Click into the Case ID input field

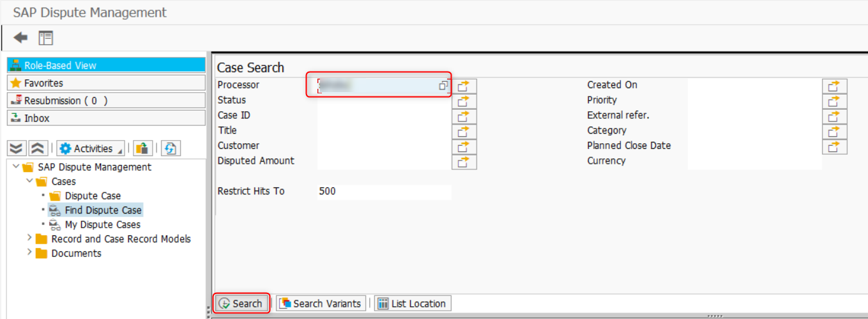pos(384,116)
